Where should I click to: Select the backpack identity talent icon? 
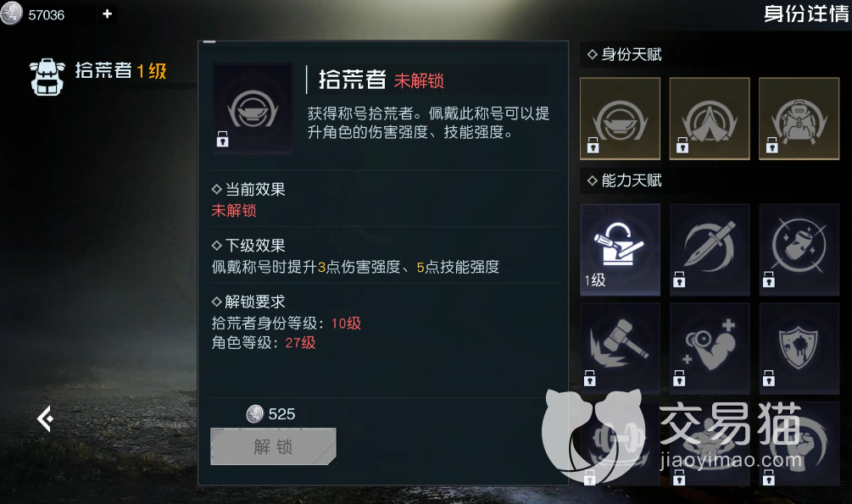(799, 119)
